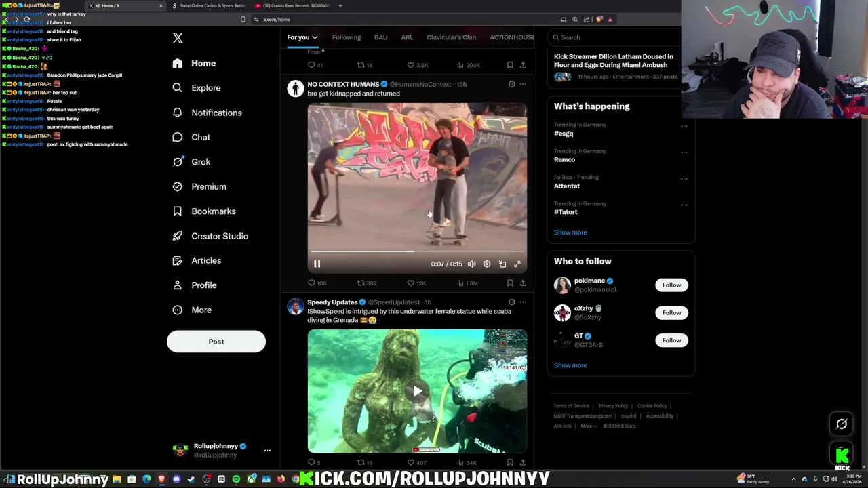This screenshot has height=488, width=868.
Task: Switch to the Following tab
Action: (347, 37)
